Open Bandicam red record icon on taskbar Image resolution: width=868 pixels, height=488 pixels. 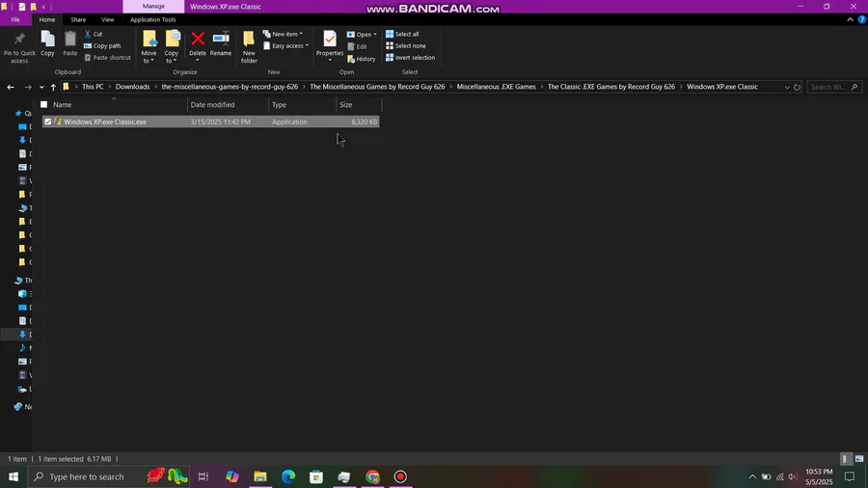401,476
